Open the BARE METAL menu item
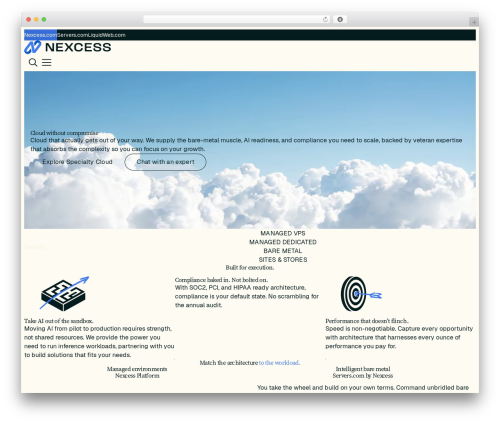This screenshot has width=500, height=423. (x=283, y=251)
